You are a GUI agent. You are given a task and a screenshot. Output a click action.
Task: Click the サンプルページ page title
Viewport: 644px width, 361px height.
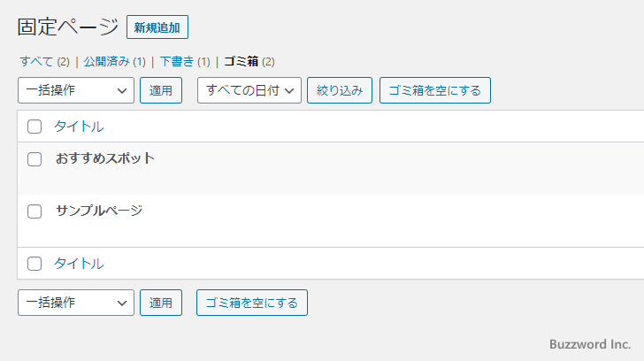pos(99,211)
